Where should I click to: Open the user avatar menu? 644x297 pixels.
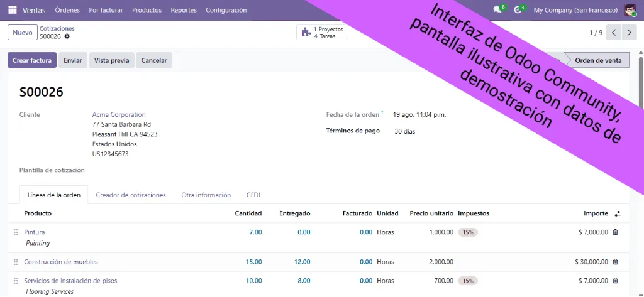tap(630, 10)
